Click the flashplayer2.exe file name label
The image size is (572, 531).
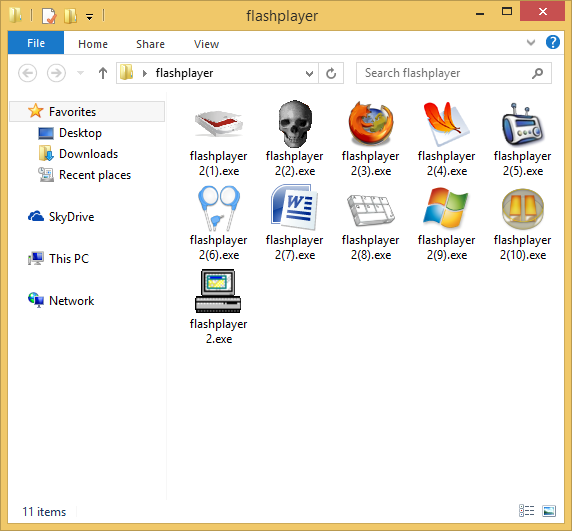click(x=219, y=331)
